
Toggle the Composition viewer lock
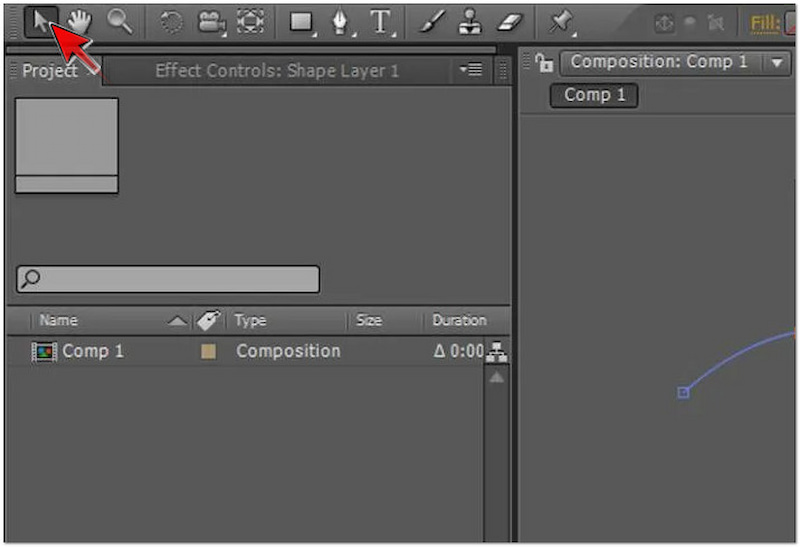point(544,63)
